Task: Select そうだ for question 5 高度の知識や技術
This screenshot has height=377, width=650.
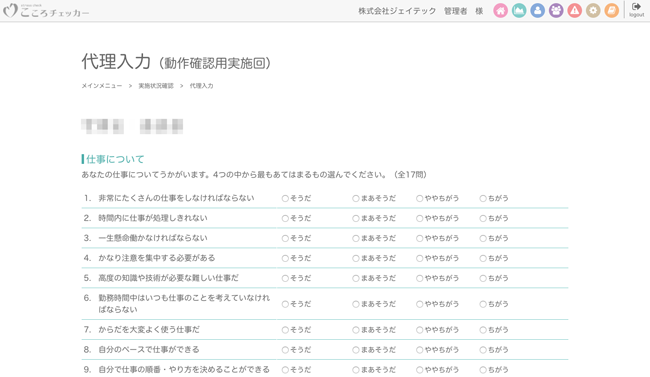Action: [285, 278]
